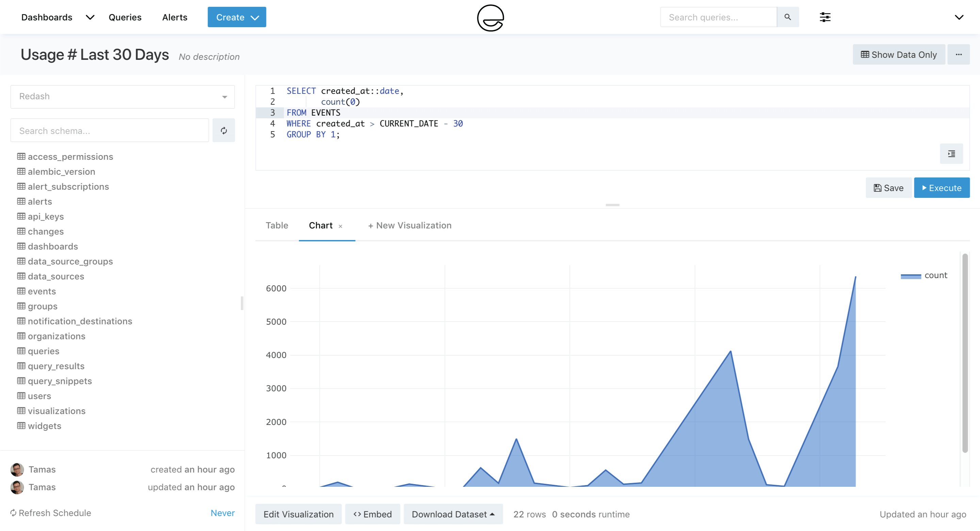Close the Chart visualization tab
Screen dimensions: 980x531
click(x=341, y=226)
